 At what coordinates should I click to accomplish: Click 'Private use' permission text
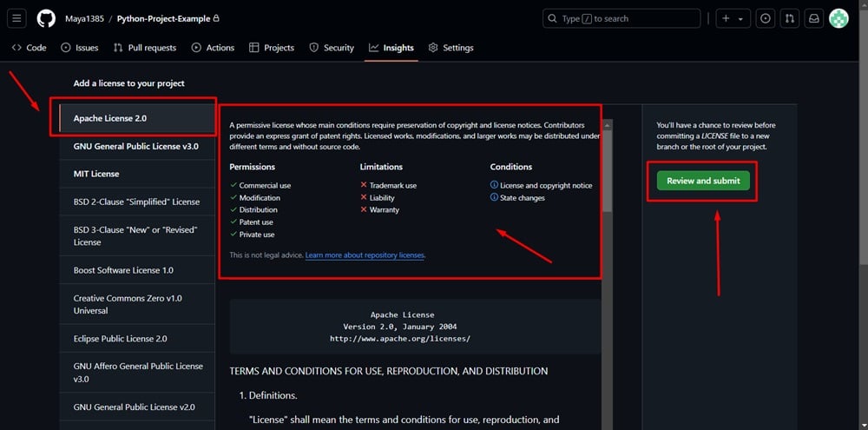257,235
